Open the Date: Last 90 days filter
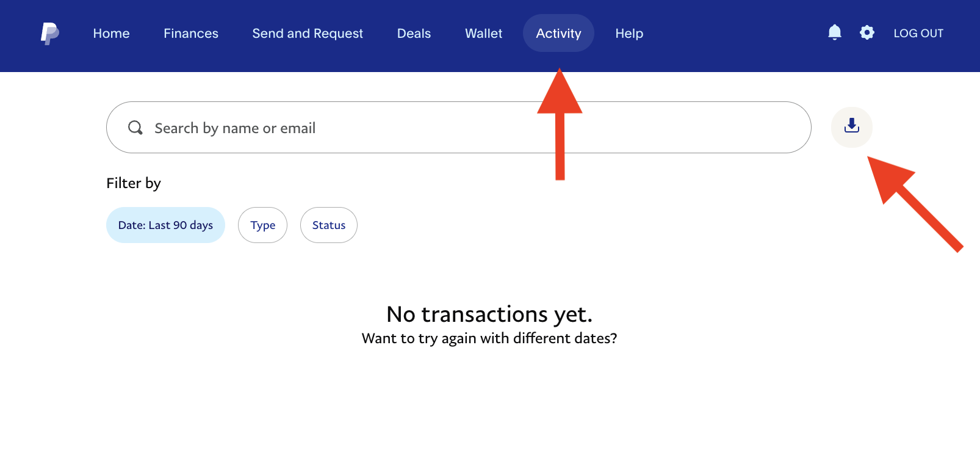Viewport: 980px width, 469px height. tap(165, 225)
